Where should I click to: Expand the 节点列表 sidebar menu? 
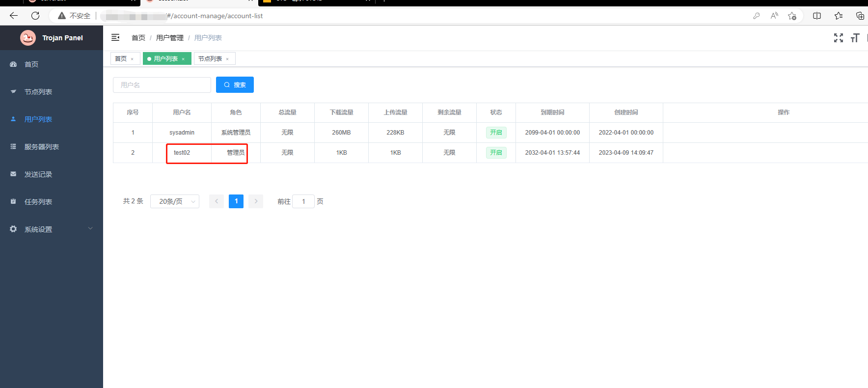coord(38,92)
